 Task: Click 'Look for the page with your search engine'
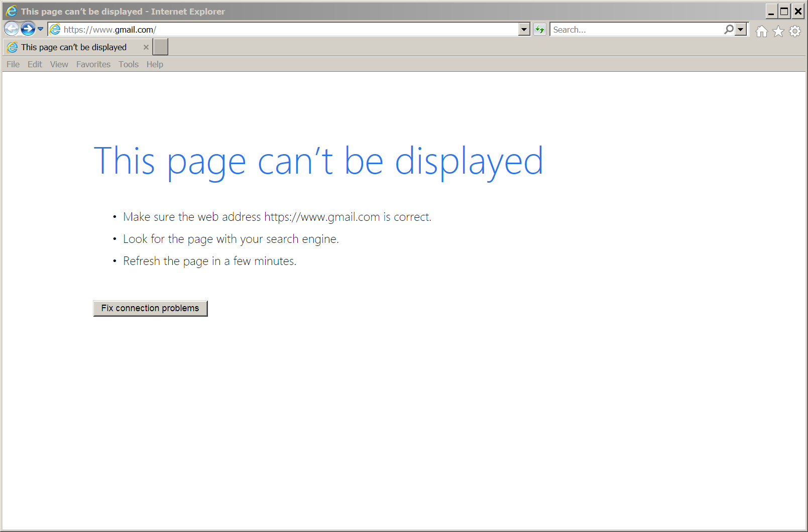(231, 239)
